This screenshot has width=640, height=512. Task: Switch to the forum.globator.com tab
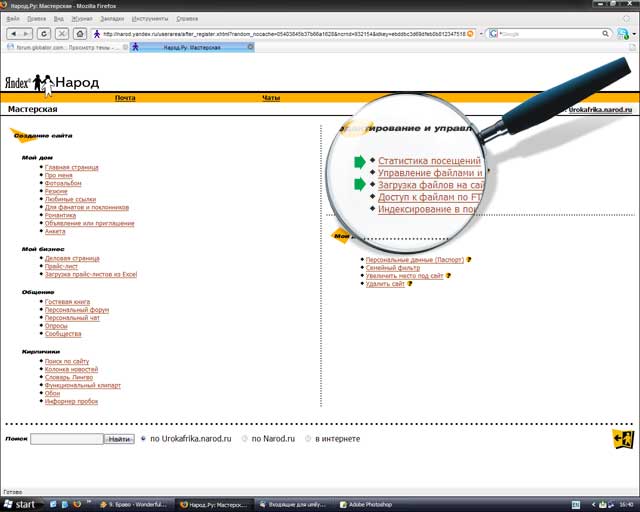coord(67,47)
